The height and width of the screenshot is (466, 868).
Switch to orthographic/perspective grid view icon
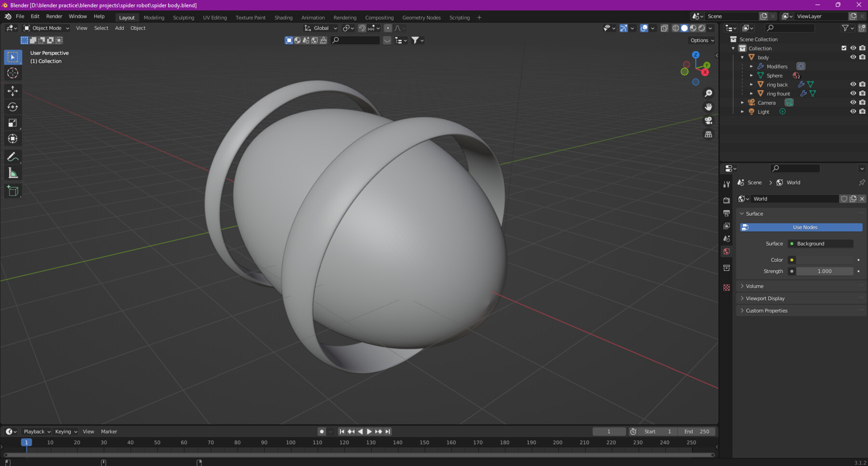click(x=708, y=134)
